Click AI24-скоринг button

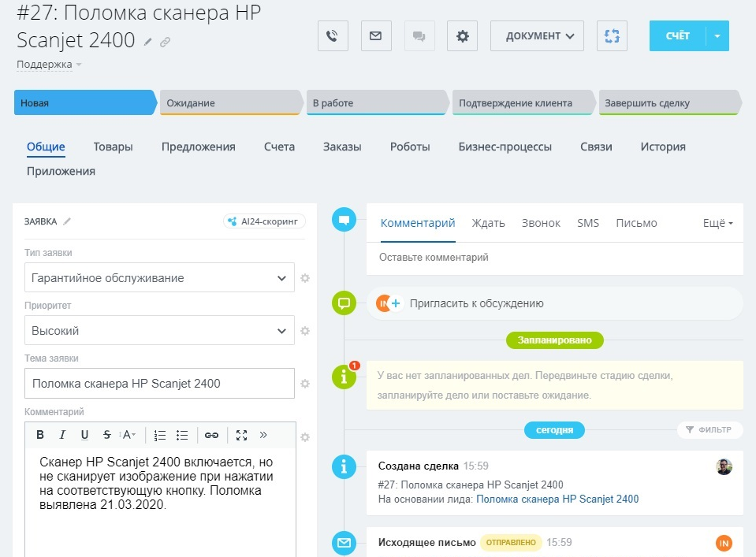tap(264, 221)
